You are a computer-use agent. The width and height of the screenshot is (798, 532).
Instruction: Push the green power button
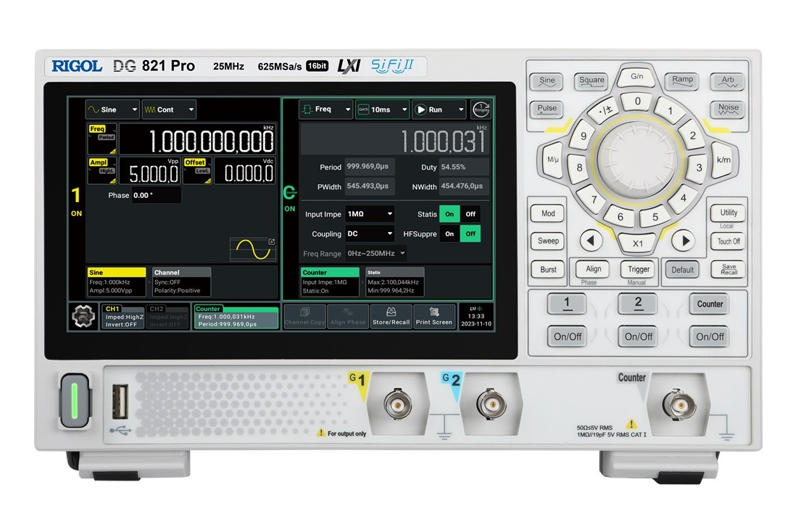[x=75, y=401]
